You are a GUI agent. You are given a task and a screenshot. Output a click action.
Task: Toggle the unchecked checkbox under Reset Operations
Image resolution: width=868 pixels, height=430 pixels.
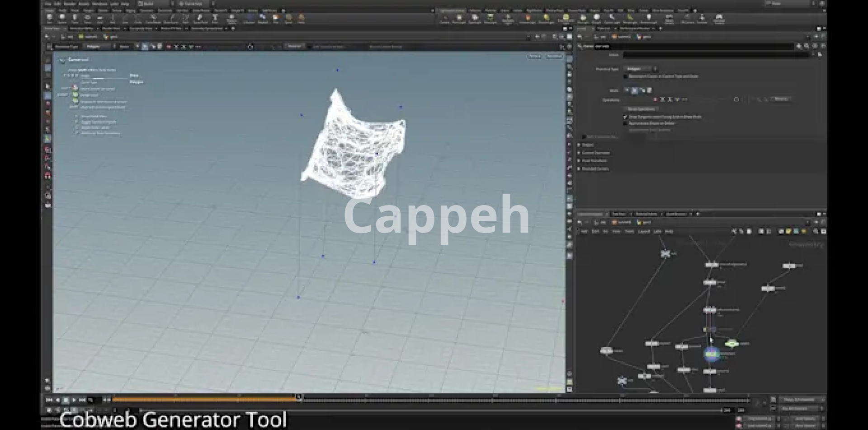pyautogui.click(x=626, y=123)
